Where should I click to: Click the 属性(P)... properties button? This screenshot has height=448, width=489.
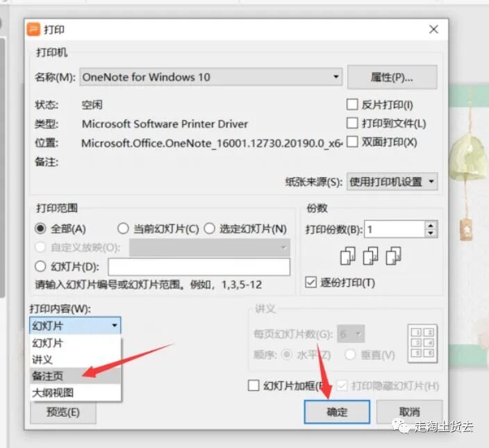coord(392,77)
